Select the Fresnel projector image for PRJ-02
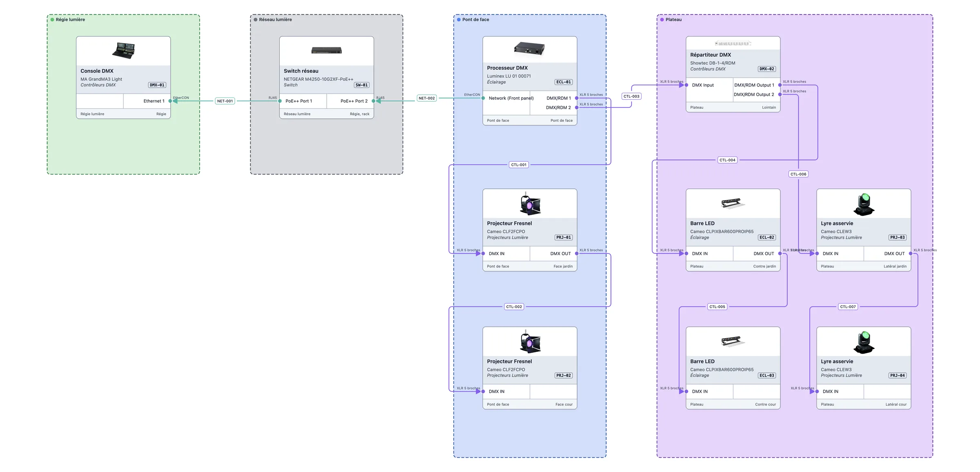 530,341
